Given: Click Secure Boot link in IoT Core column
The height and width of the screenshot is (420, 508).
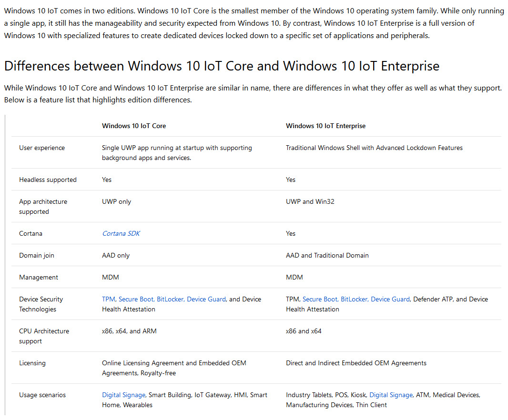Looking at the screenshot, I should (136, 299).
